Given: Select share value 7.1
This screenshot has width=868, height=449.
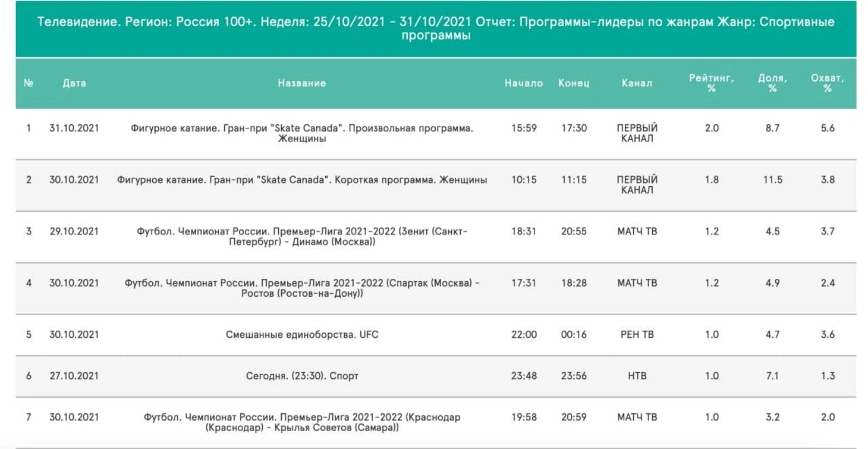Looking at the screenshot, I should tap(772, 376).
